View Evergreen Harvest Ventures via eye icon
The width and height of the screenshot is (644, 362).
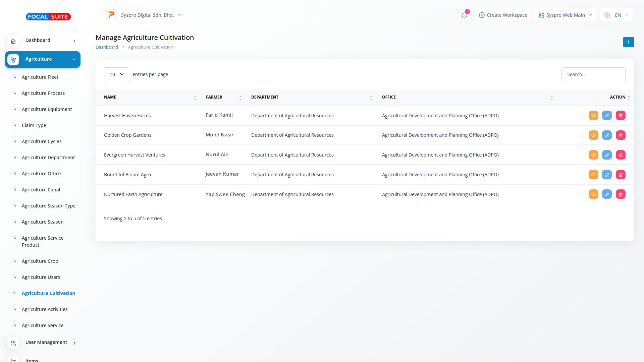coord(593,155)
